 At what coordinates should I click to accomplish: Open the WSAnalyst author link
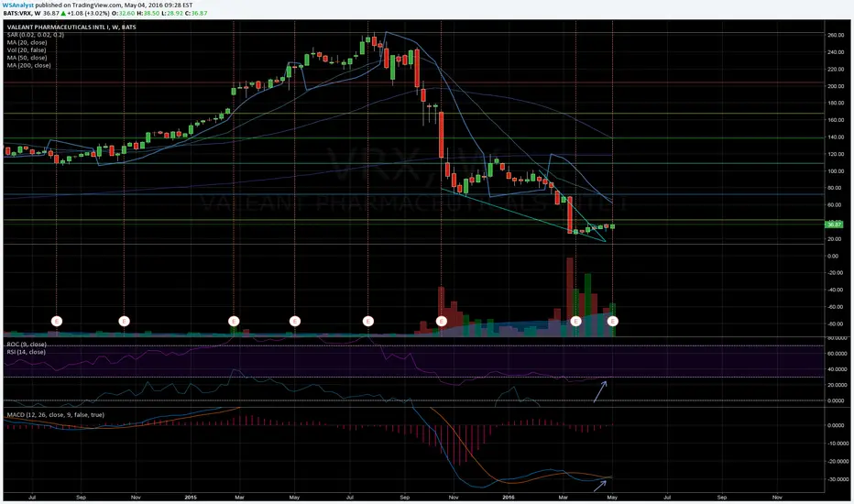(x=18, y=5)
